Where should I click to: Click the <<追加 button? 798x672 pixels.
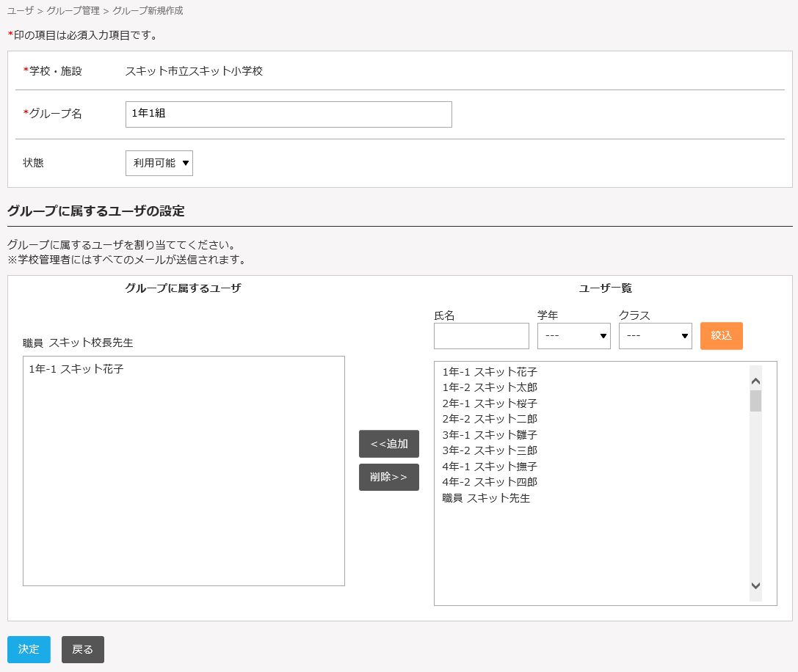[x=388, y=444]
